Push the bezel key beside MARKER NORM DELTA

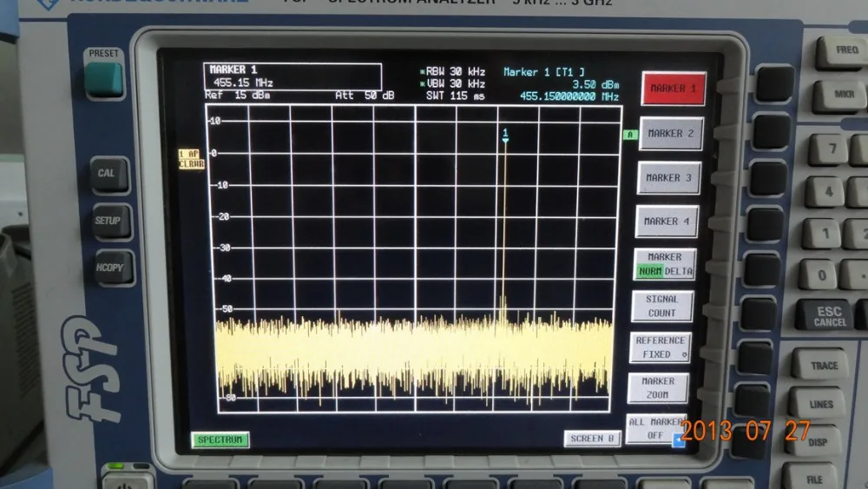click(x=762, y=270)
